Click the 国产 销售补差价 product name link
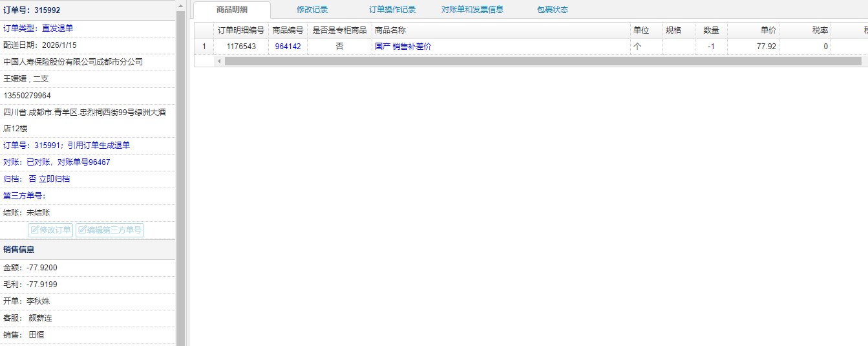Viewport: 868px width, 346px height. [x=403, y=47]
